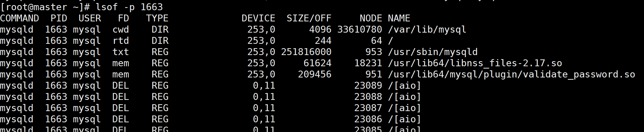Click node number 23088
Viewport: 644px width, 132px height.
(368, 97)
